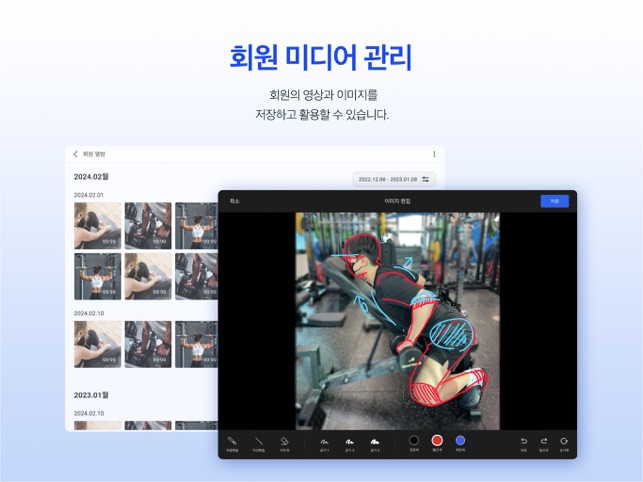Pick the blue color swatch

tap(460, 441)
